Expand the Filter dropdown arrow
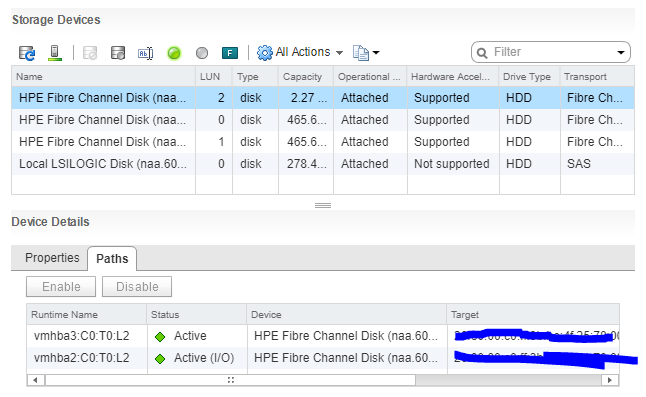Viewport: 646px width, 397px height. coord(620,52)
